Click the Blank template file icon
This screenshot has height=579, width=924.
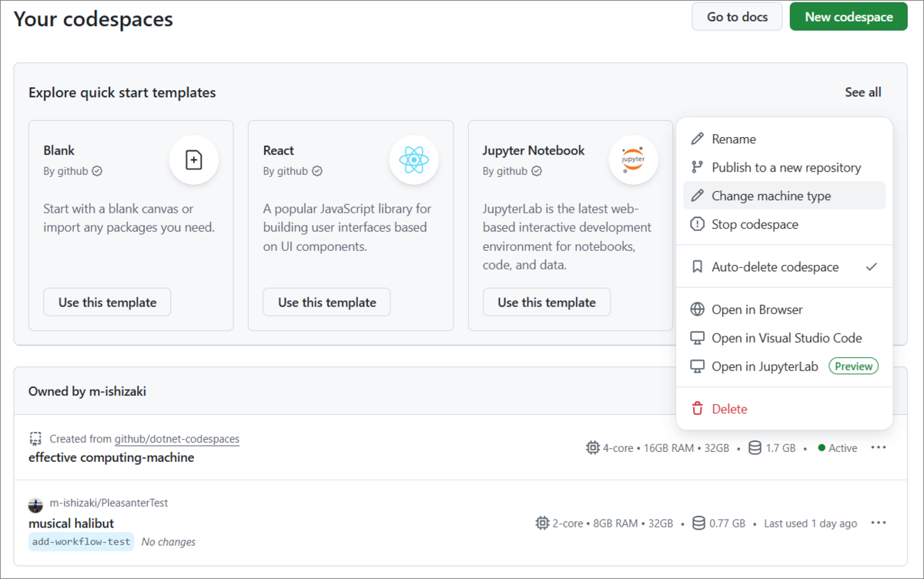[194, 160]
